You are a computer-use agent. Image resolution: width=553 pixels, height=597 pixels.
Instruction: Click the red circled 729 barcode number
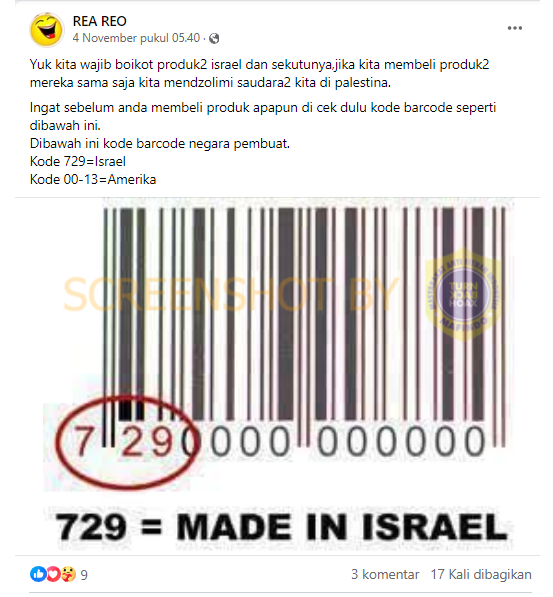click(127, 442)
